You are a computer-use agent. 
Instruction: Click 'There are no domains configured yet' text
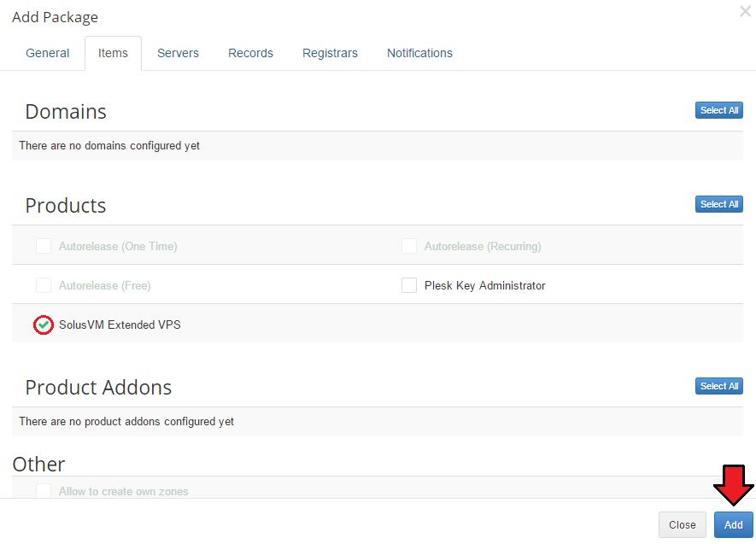pyautogui.click(x=109, y=145)
